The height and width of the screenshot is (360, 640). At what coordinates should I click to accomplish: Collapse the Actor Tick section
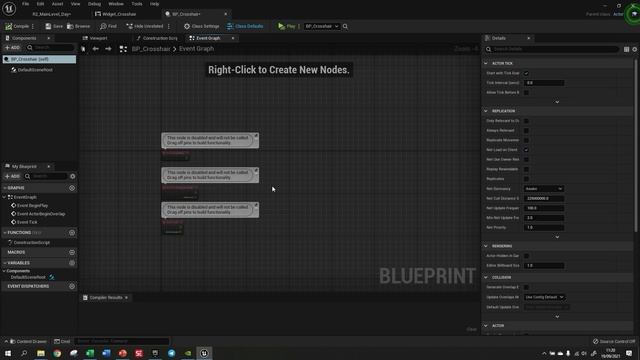tap(486, 63)
